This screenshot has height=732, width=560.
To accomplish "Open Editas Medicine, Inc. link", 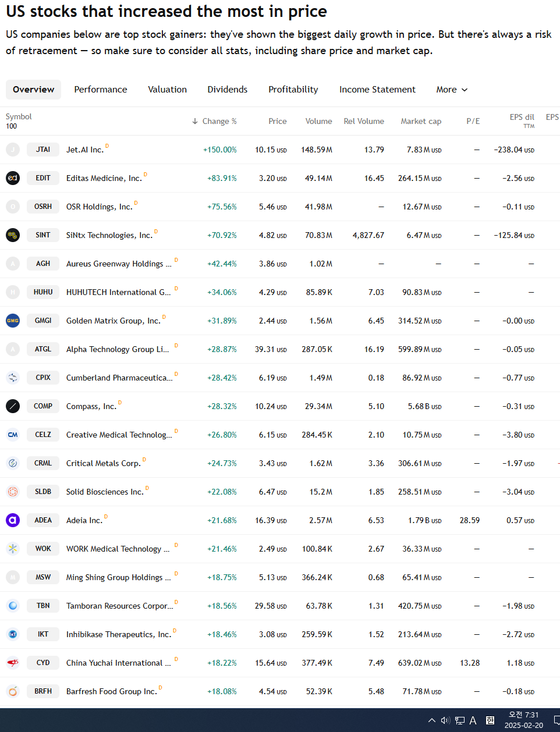I will pos(104,178).
